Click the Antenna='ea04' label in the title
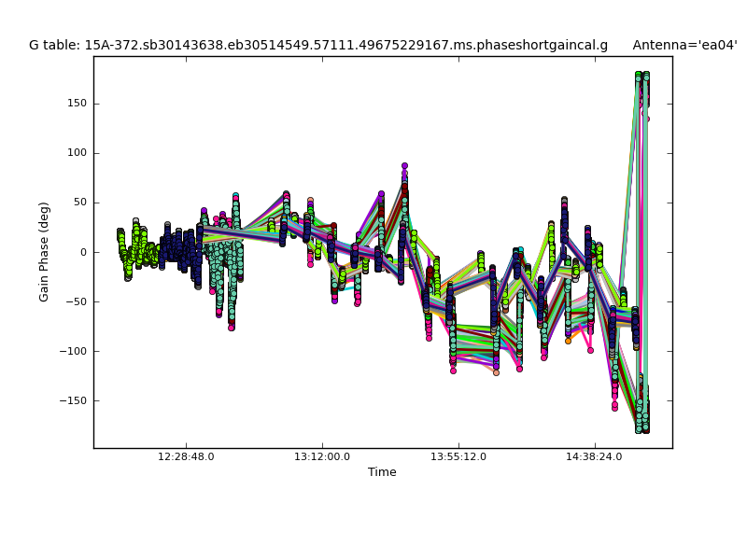Screen dimensions: 747x560 [x=684, y=45]
